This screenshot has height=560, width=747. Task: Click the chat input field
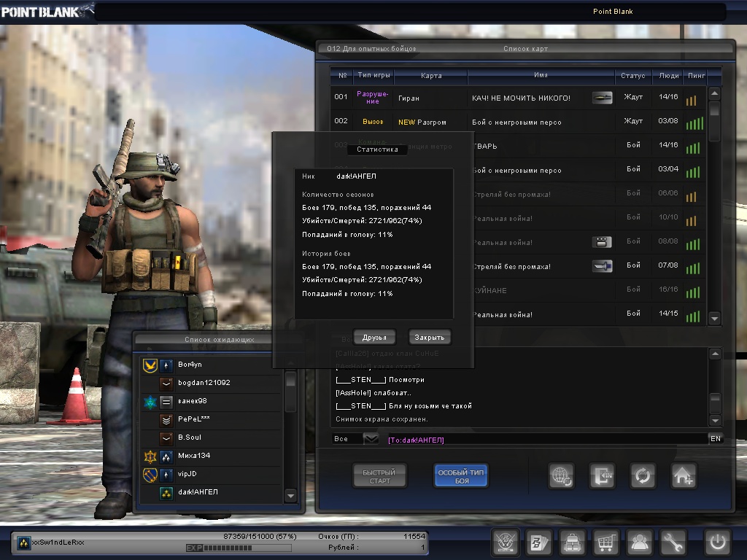546,439
